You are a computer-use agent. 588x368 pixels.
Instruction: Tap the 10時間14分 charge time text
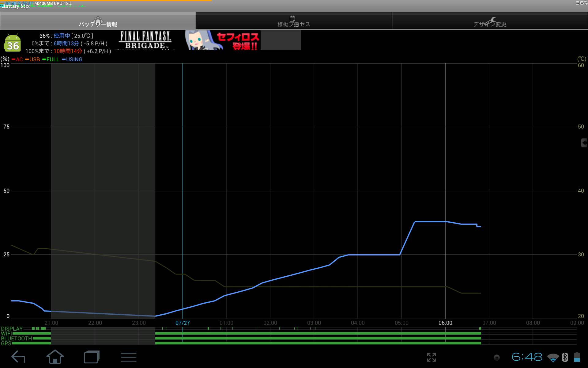(68, 51)
